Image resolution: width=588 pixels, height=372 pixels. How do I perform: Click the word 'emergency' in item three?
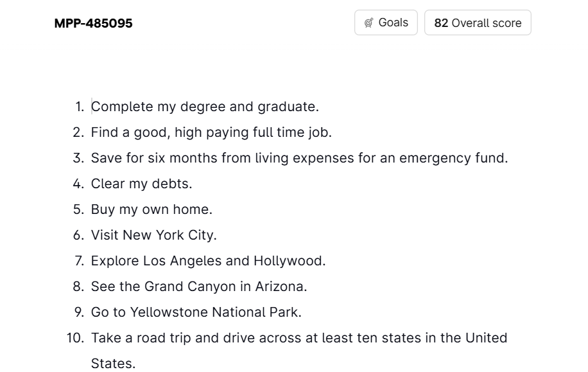tap(435, 158)
